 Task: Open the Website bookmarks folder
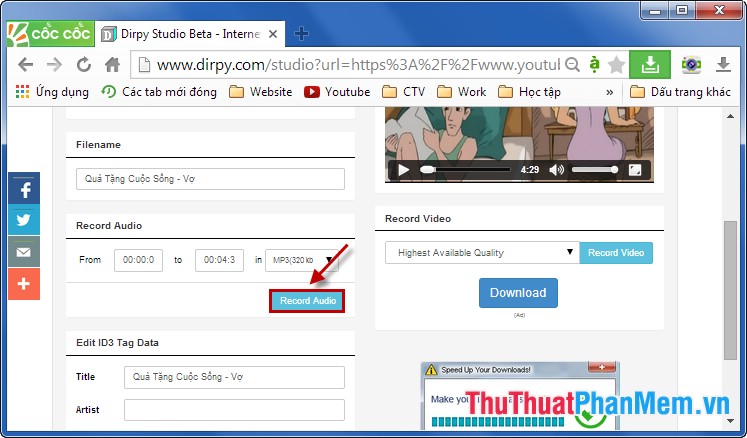click(x=261, y=92)
